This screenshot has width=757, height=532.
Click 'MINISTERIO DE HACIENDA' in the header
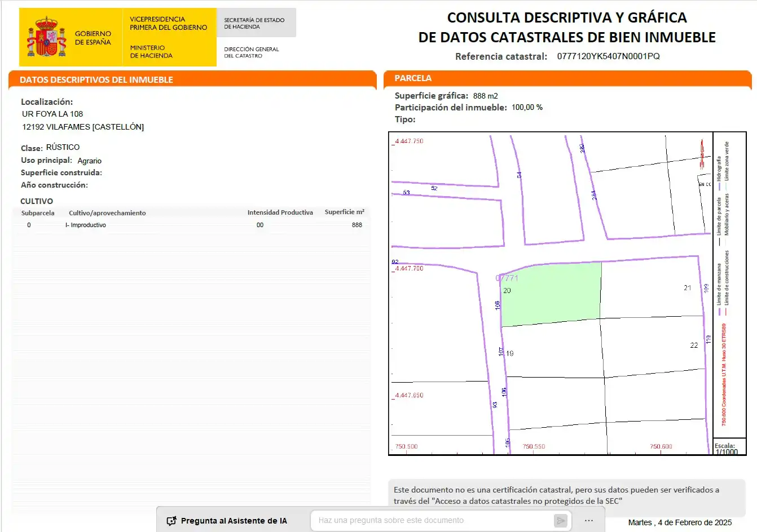pyautogui.click(x=151, y=52)
